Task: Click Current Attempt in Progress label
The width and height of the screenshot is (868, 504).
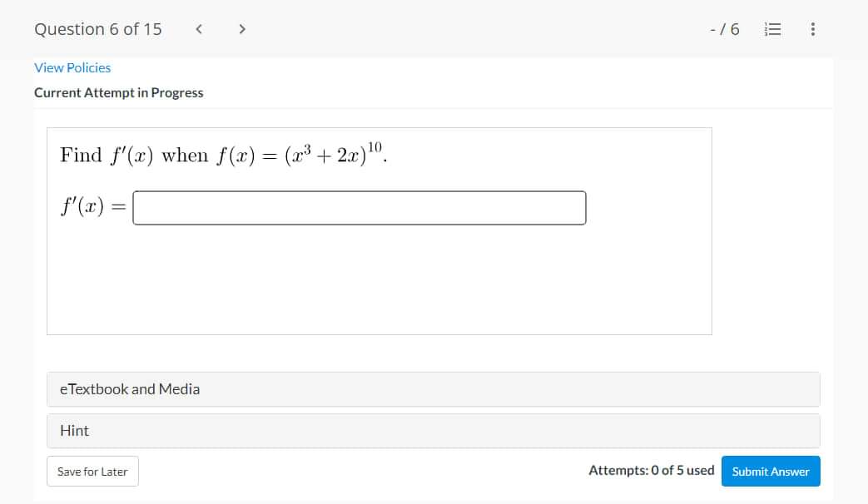Action: (119, 92)
